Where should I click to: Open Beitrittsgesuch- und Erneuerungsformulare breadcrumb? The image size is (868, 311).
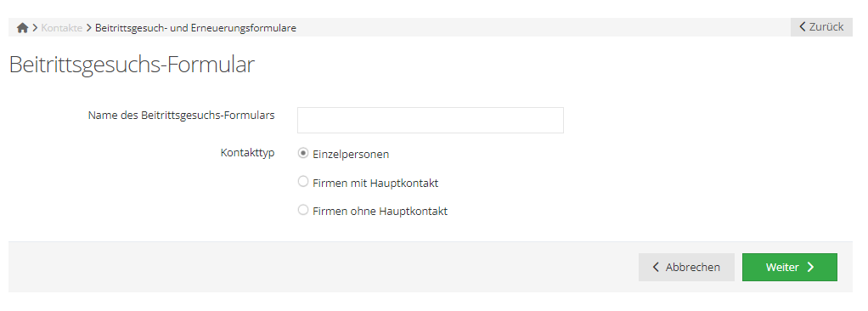coord(195,28)
